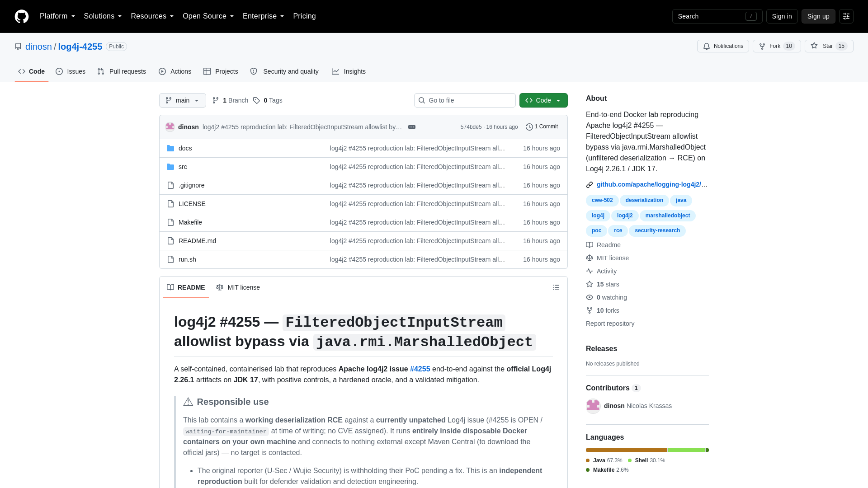Click Report repository link

610,324
